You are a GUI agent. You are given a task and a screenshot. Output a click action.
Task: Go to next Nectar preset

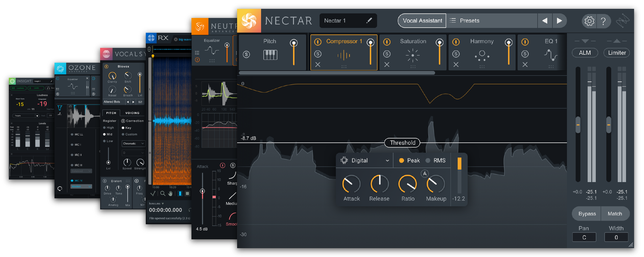559,21
